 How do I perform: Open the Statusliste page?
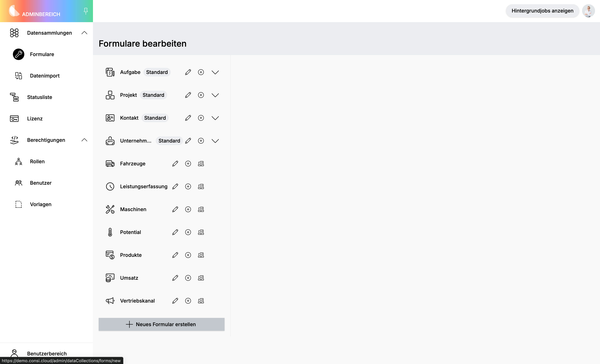tap(40, 97)
